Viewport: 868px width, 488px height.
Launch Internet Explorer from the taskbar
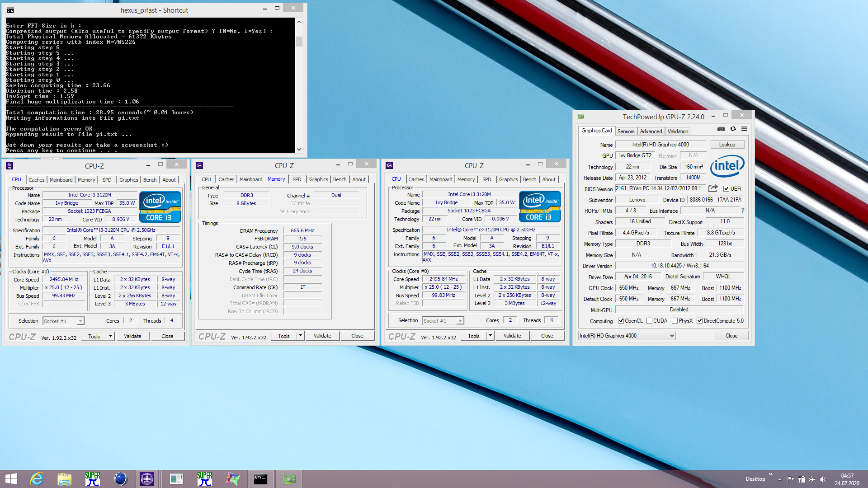37,479
